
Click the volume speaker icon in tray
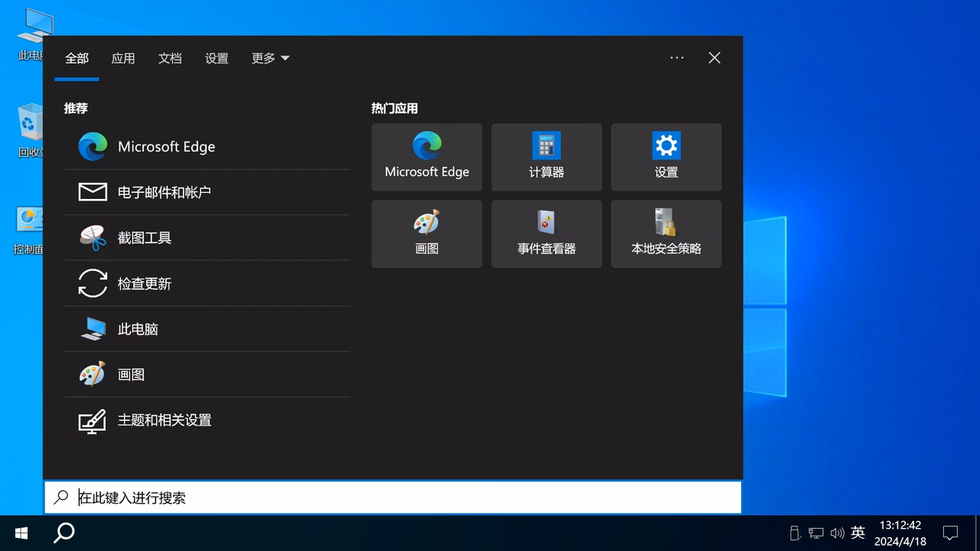click(x=837, y=533)
